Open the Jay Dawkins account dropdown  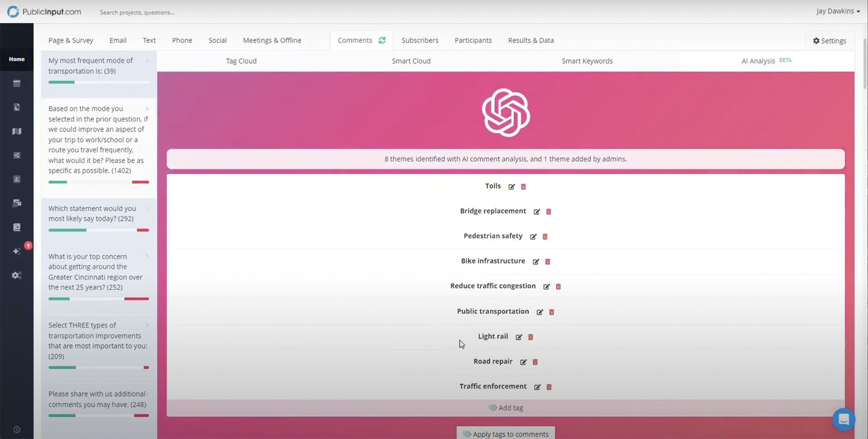tap(838, 11)
